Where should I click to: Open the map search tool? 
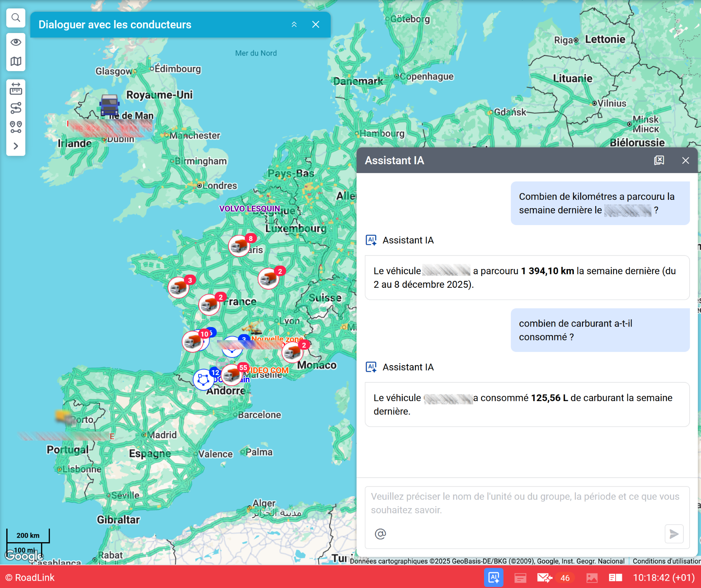(x=16, y=18)
